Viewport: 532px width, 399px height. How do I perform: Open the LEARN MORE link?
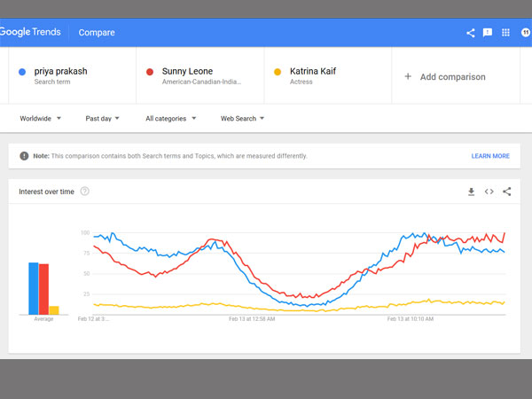490,156
